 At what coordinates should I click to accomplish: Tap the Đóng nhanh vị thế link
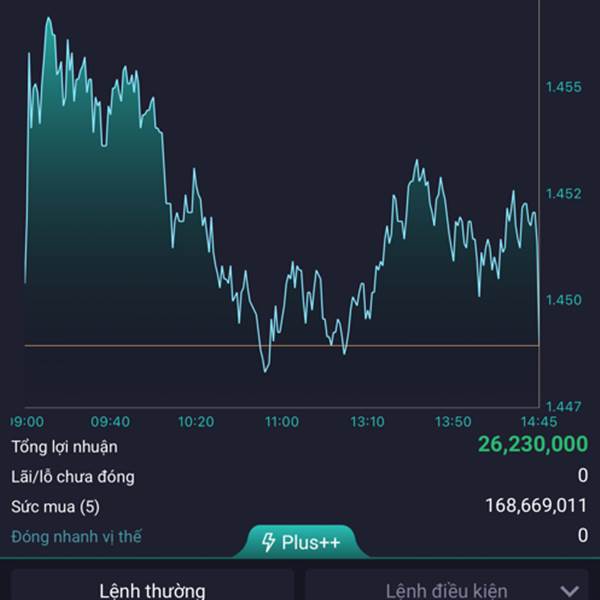[x=76, y=536]
